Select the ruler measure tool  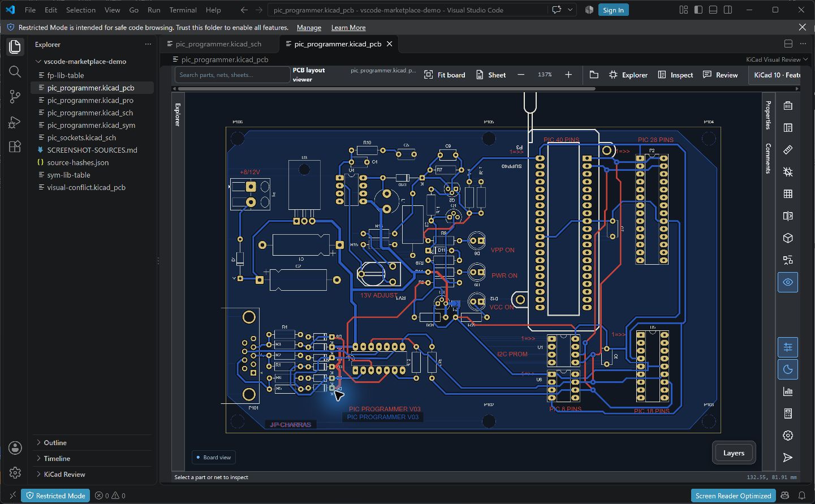(x=788, y=150)
